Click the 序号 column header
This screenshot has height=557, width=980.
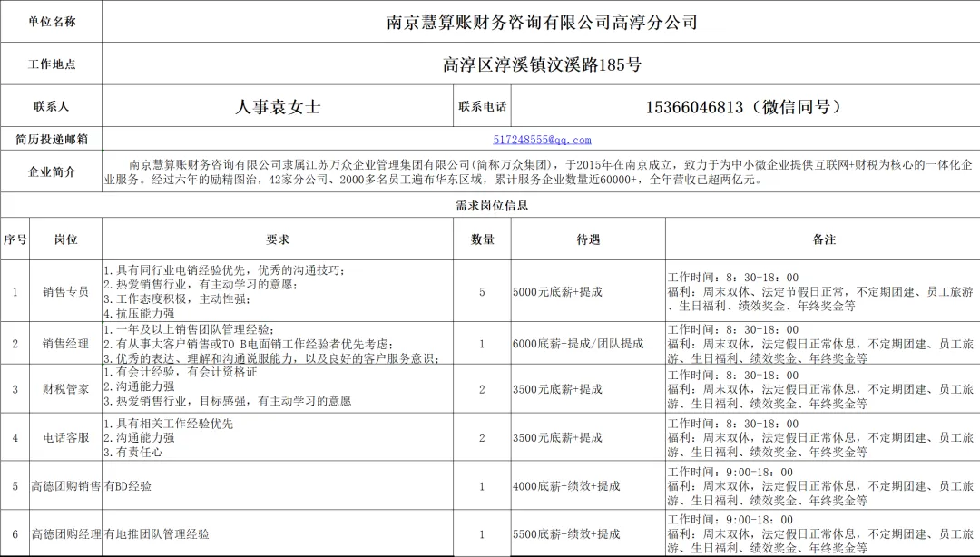(x=15, y=239)
